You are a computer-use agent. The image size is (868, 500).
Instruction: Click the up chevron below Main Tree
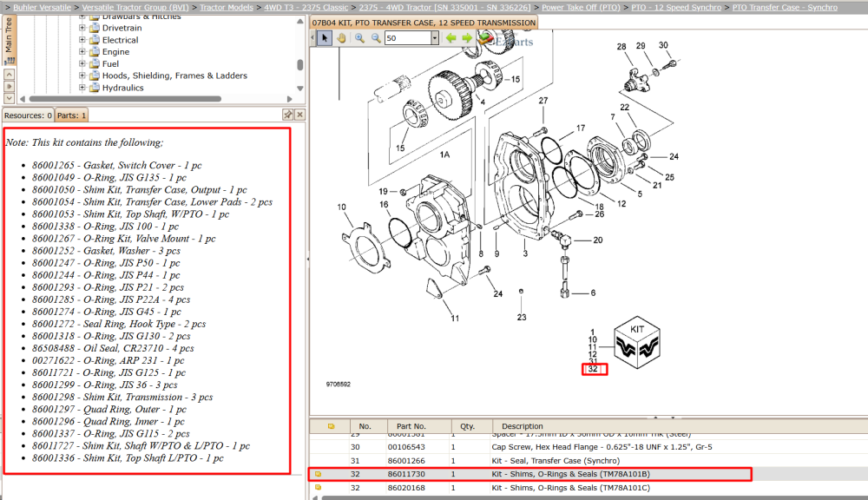pyautogui.click(x=9, y=74)
